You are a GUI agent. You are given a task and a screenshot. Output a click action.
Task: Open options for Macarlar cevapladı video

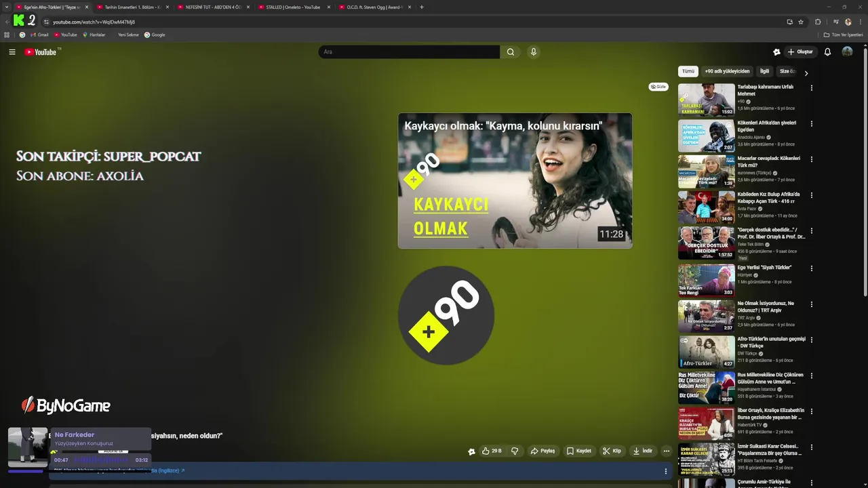point(811,159)
